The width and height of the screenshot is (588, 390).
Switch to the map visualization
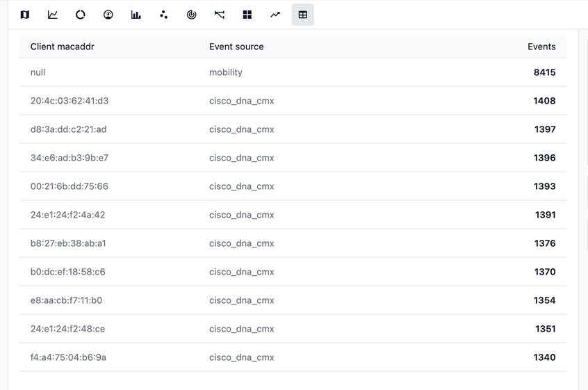point(25,15)
